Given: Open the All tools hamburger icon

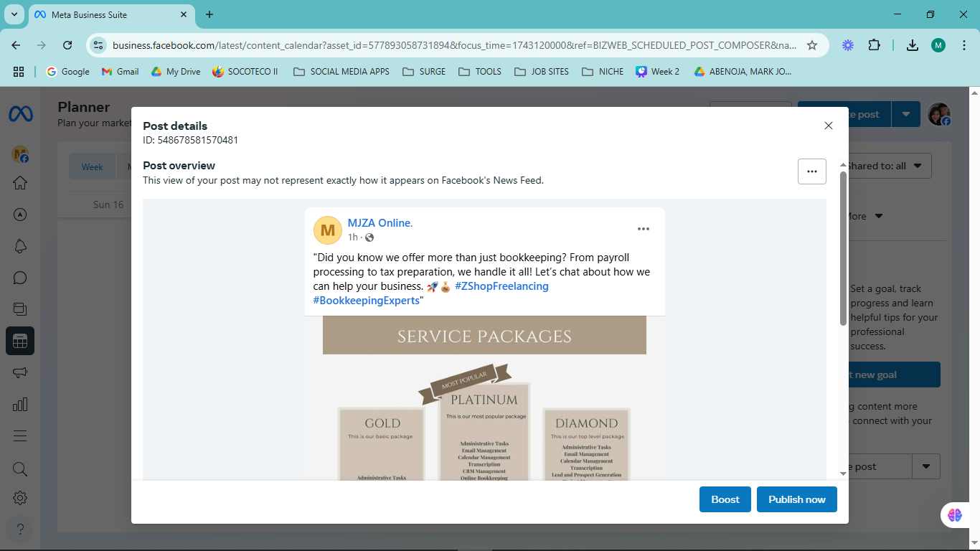Looking at the screenshot, I should coord(20,436).
